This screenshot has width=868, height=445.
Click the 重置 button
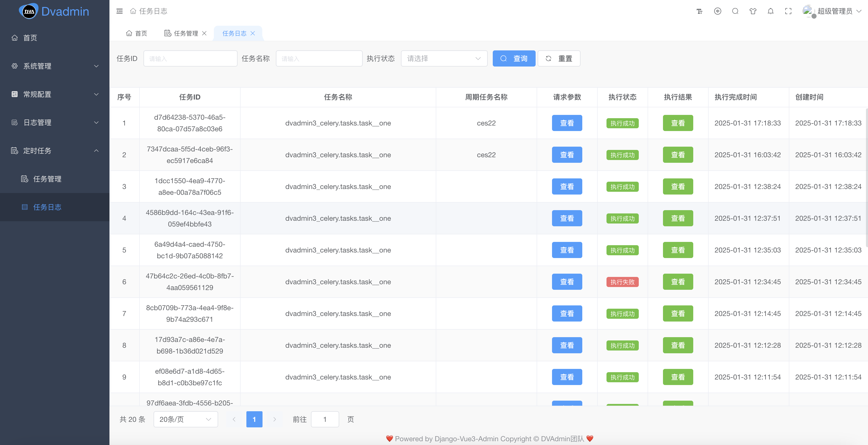[x=559, y=58]
